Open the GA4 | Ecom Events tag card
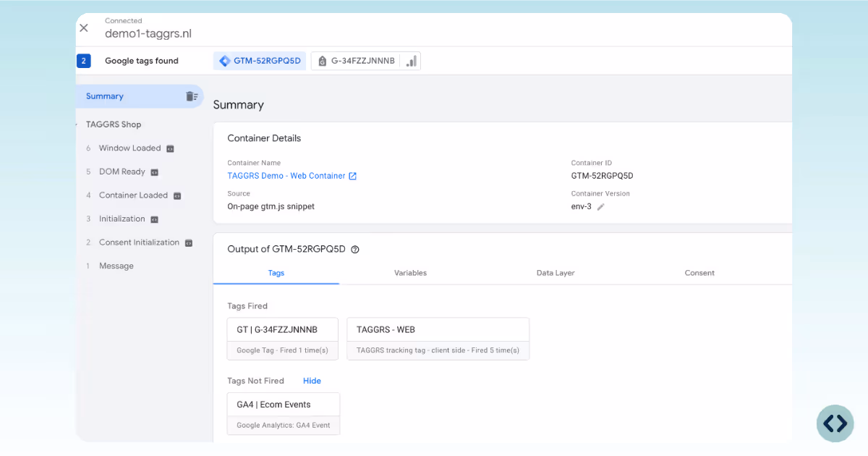Screen dimensions: 868x456 pos(284,414)
